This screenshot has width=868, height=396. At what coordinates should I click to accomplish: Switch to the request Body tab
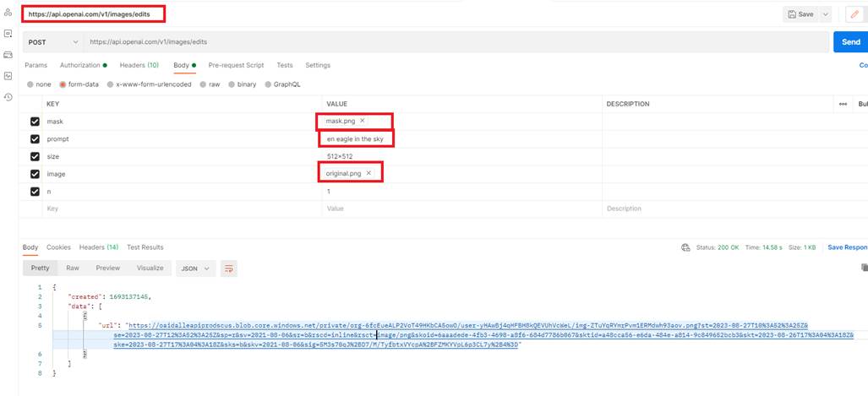click(x=184, y=65)
